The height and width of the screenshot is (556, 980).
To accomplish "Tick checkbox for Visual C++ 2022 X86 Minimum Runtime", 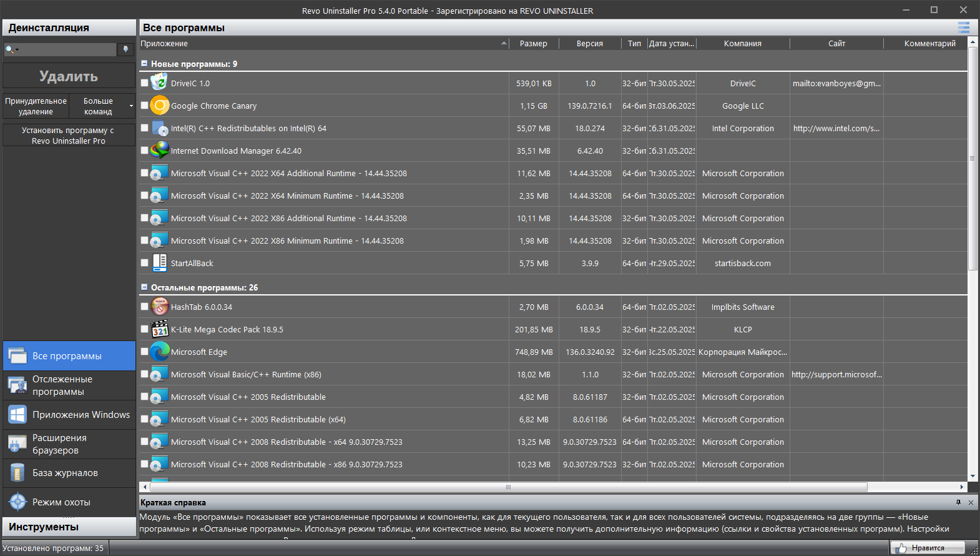I will pyautogui.click(x=145, y=240).
